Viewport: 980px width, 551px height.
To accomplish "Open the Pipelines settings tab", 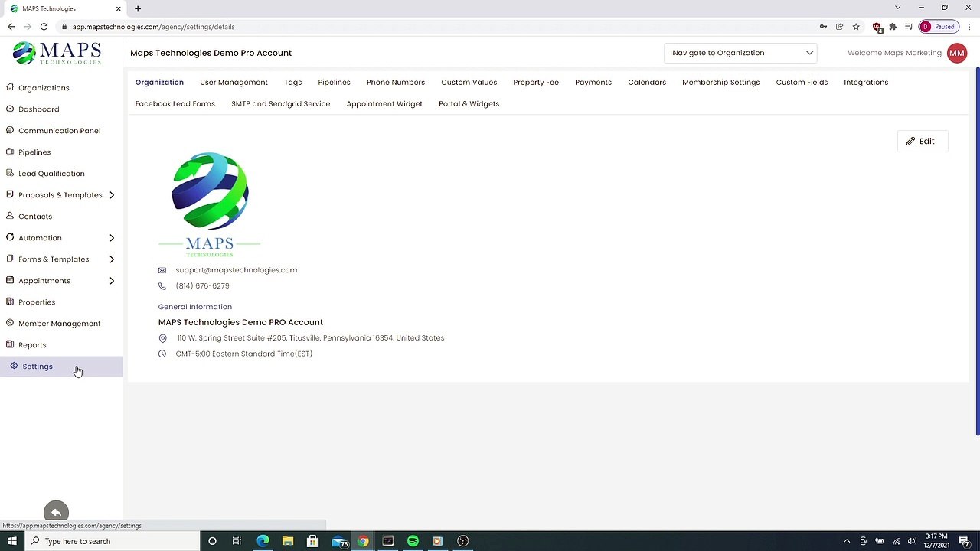I will (334, 83).
